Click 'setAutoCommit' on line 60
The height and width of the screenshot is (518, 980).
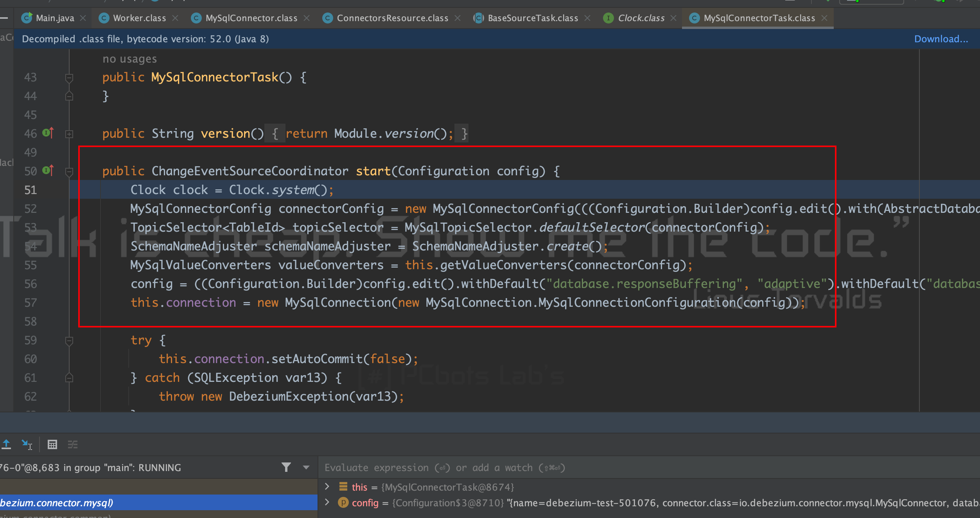pyautogui.click(x=317, y=359)
